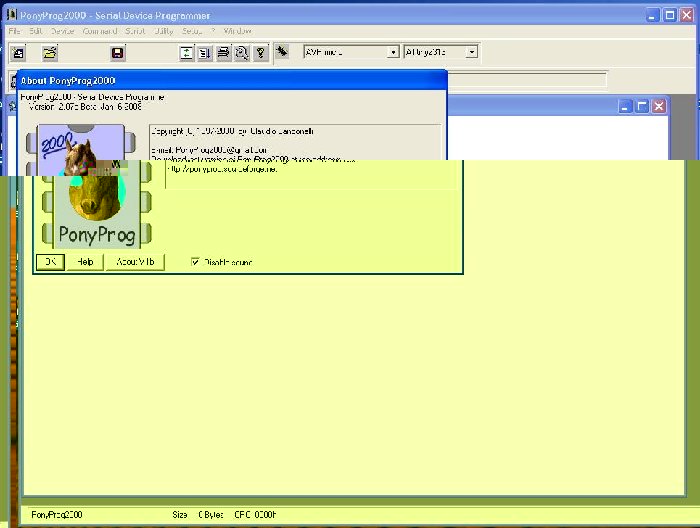Click the magnifier icon in toolbar
The height and width of the screenshot is (528, 700).
pyautogui.click(x=242, y=53)
